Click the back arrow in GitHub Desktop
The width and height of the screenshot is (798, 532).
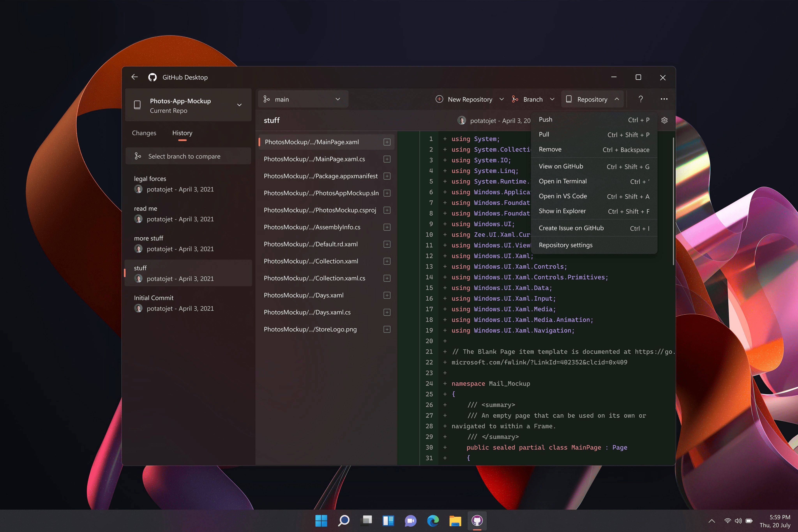click(134, 77)
